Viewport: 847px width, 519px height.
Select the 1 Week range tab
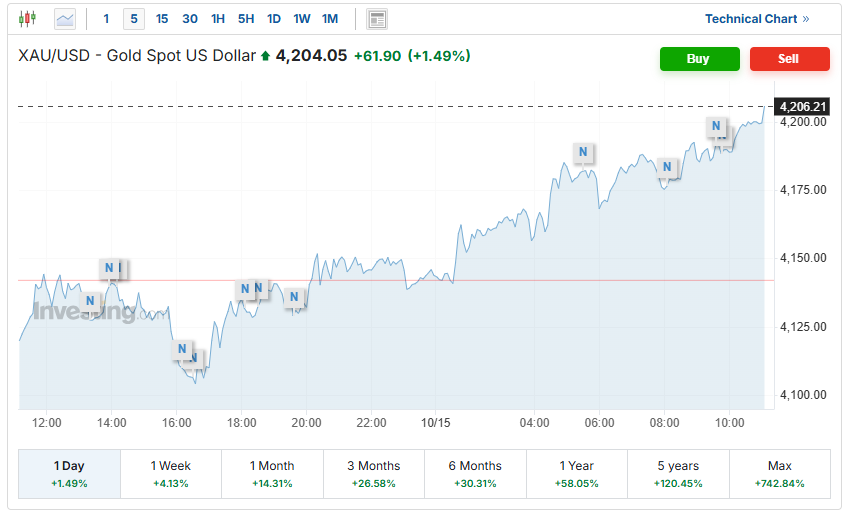point(170,473)
